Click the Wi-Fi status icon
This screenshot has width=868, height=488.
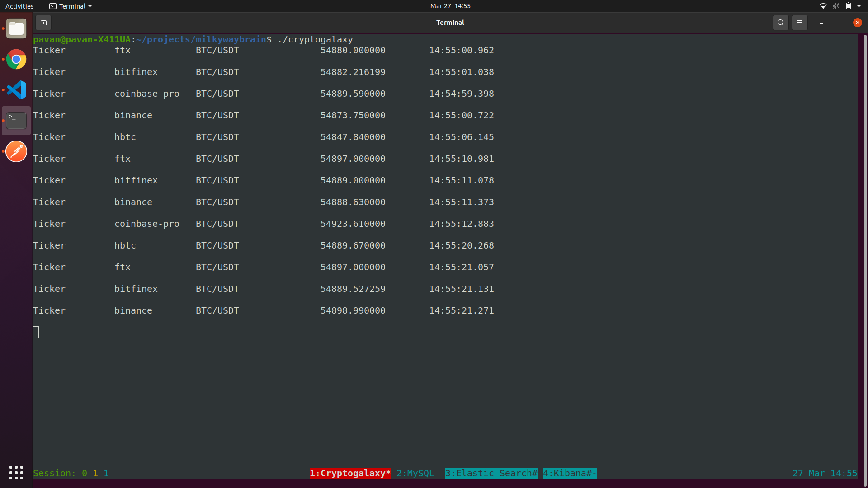(x=823, y=6)
